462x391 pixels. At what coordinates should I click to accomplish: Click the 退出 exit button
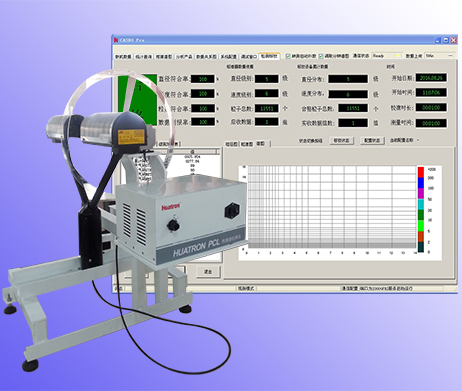(x=208, y=272)
